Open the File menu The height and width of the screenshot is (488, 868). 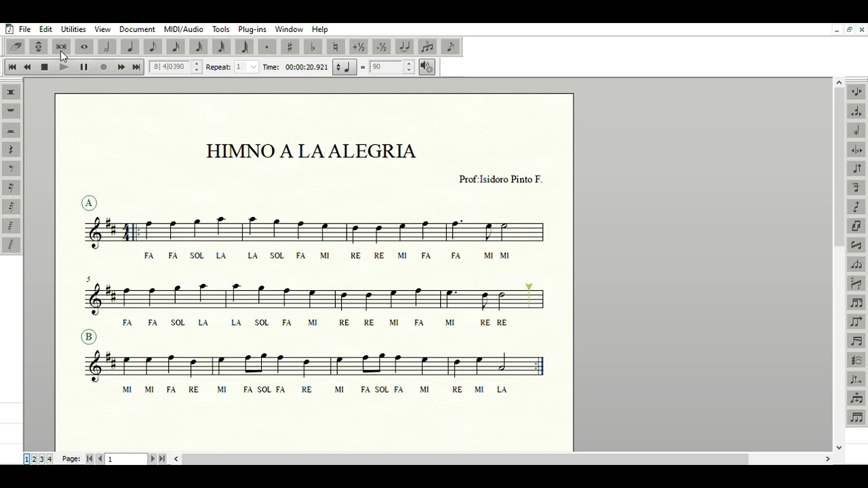pos(24,29)
